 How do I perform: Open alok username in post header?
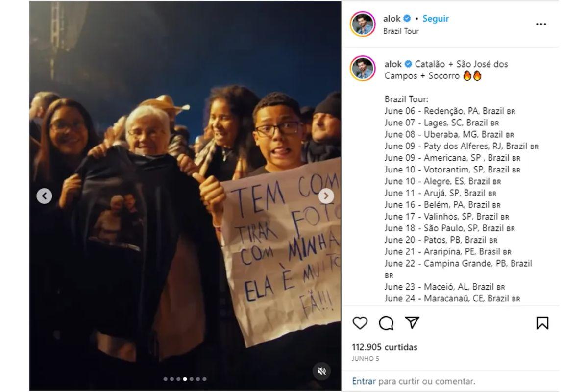click(392, 19)
